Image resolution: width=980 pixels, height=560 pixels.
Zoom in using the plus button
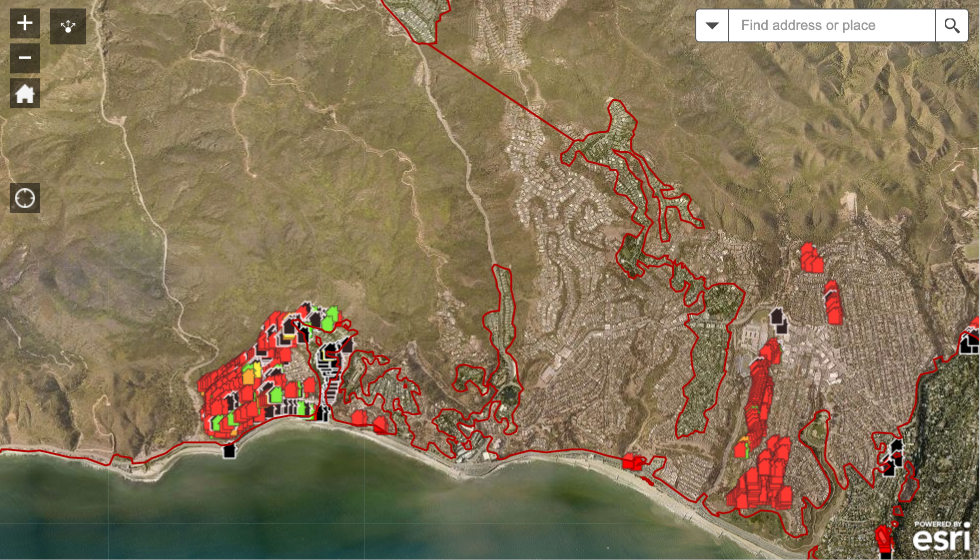coord(25,23)
